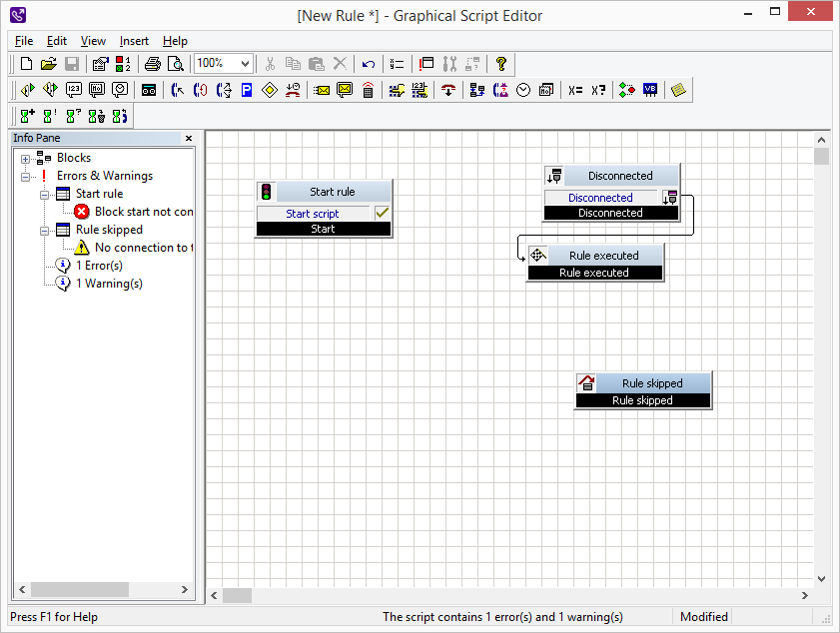Click the VB script block icon

(650, 90)
